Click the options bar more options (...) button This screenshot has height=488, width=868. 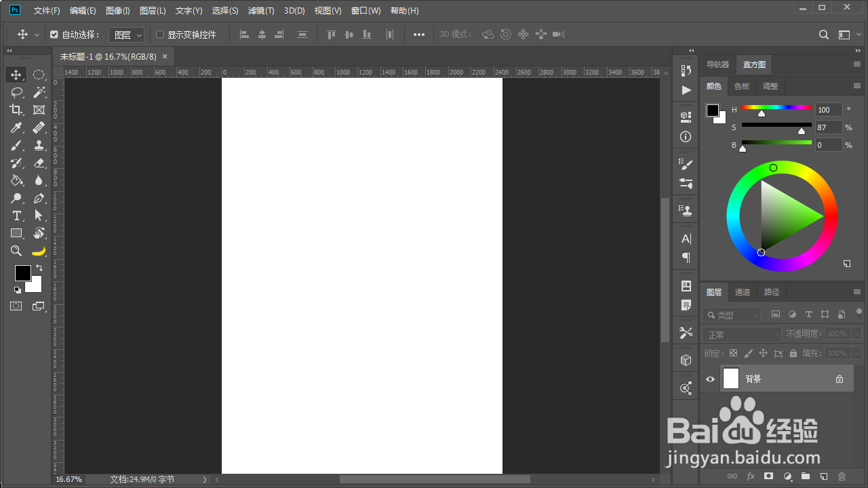(418, 34)
